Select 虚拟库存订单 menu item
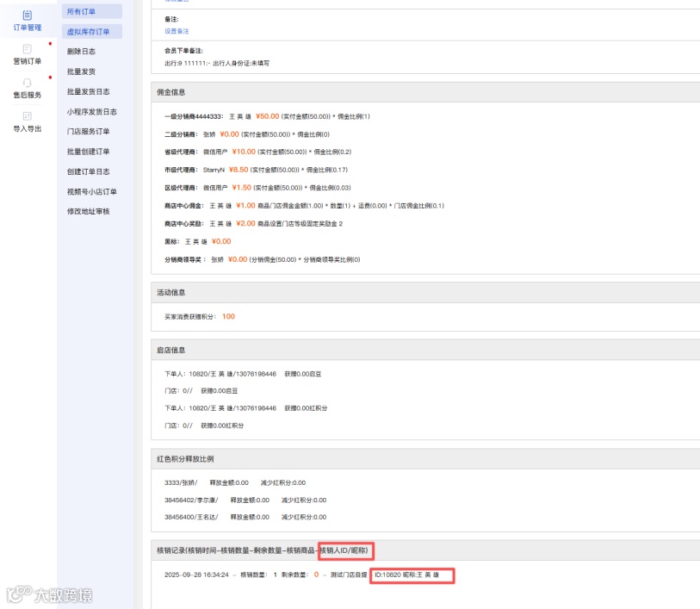Viewport: 700px width, 609px height. pyautogui.click(x=92, y=31)
